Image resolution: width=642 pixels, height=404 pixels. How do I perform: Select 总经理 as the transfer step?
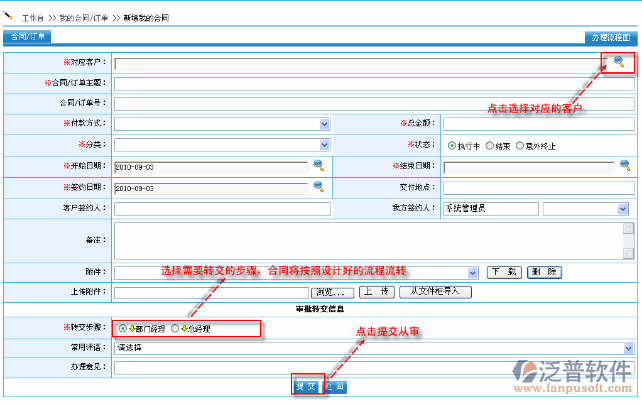[x=176, y=327]
